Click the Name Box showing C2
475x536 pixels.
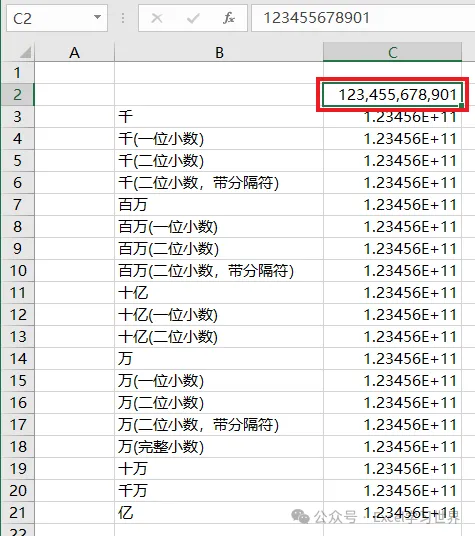(57, 18)
